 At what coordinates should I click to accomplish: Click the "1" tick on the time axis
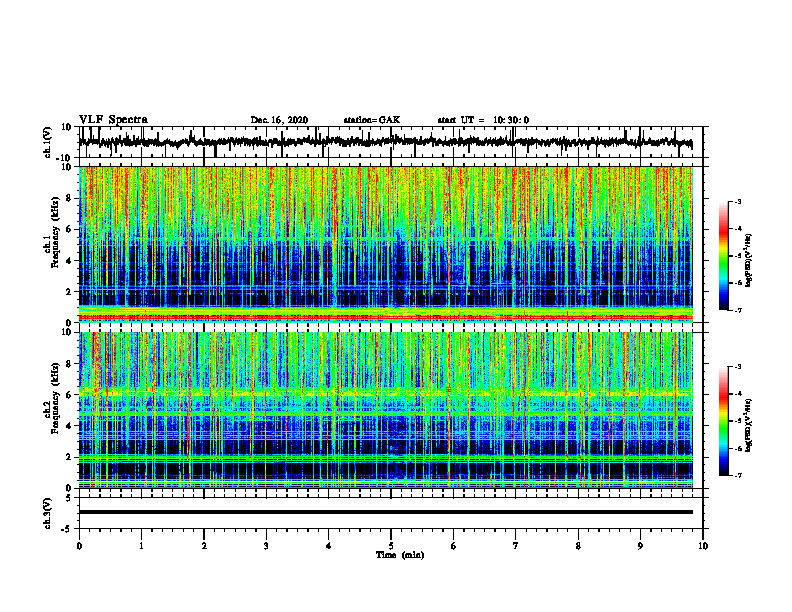[141, 546]
